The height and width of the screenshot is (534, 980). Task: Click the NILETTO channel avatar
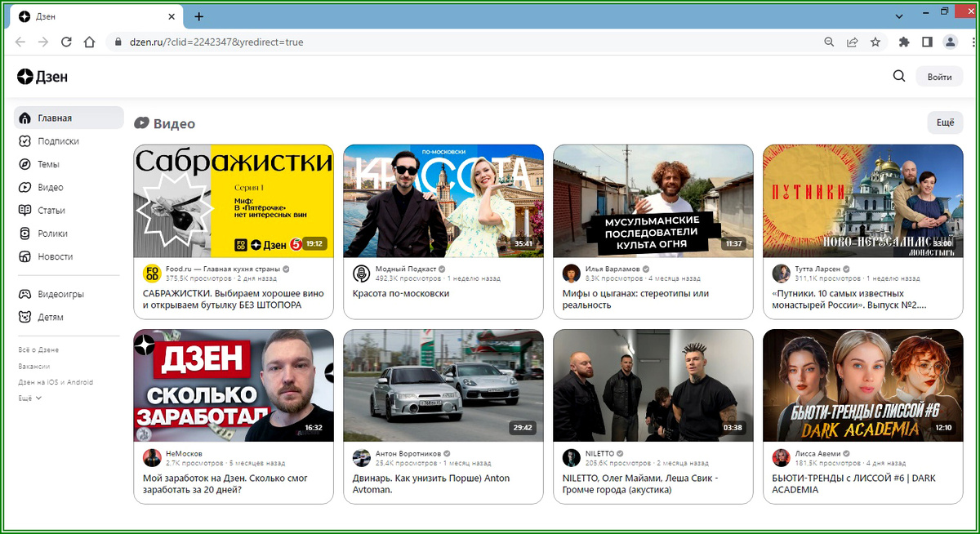572,458
